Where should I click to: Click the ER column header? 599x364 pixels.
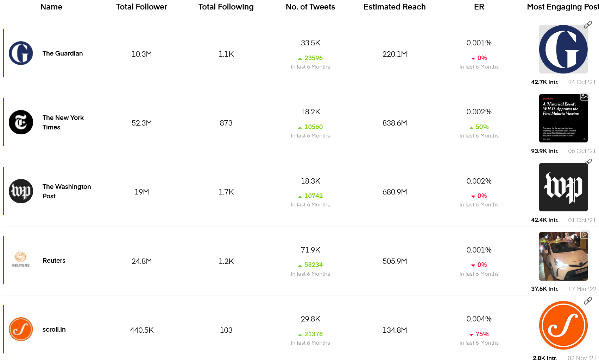coord(479,7)
